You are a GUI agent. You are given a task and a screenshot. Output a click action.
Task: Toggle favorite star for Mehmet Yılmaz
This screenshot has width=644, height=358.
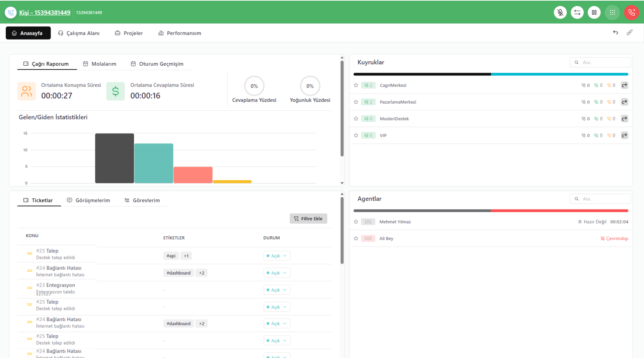point(356,222)
